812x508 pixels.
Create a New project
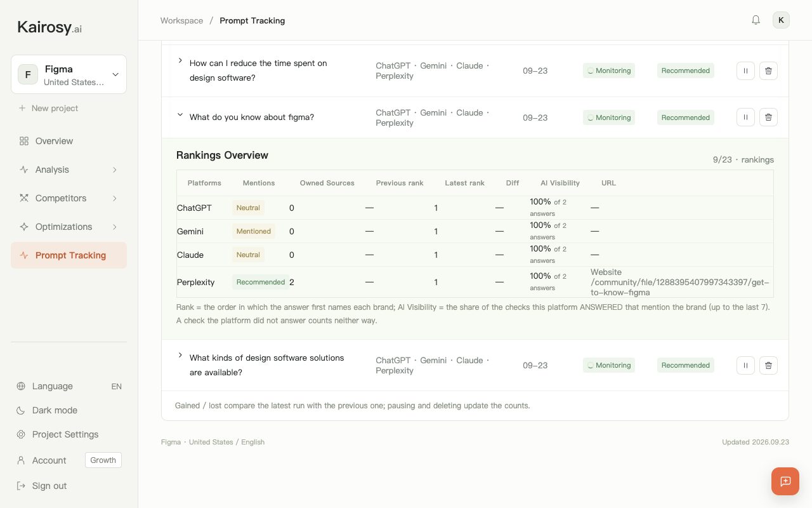[48, 108]
